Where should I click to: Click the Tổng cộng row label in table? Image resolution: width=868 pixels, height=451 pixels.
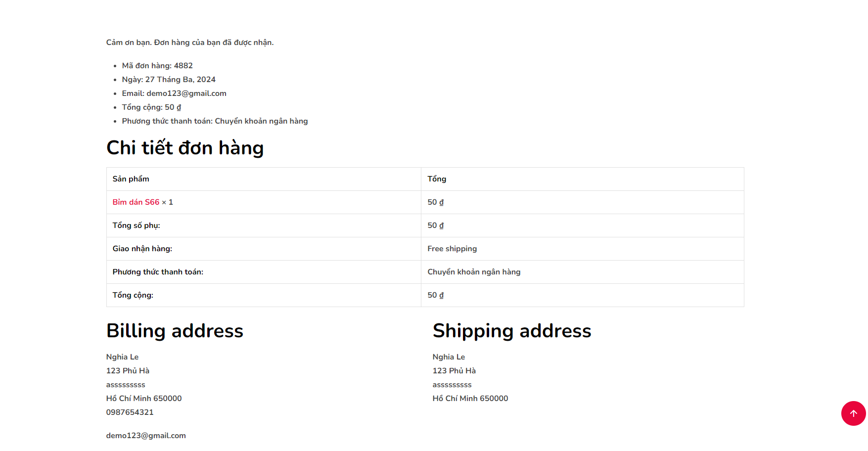[133, 295]
